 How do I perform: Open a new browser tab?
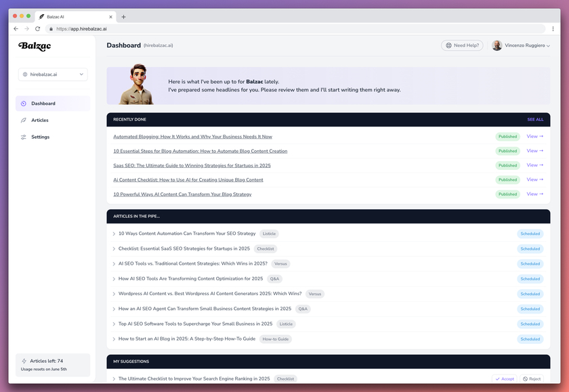(123, 17)
